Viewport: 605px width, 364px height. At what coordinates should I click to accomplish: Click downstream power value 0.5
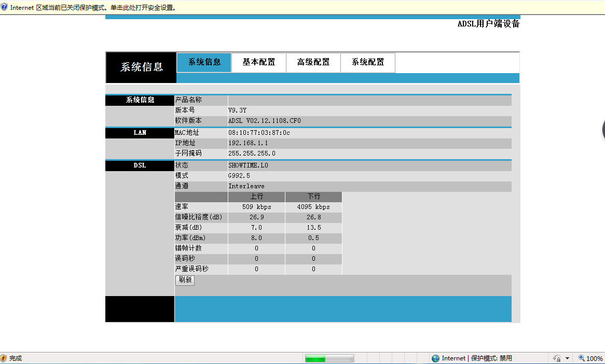(x=314, y=239)
